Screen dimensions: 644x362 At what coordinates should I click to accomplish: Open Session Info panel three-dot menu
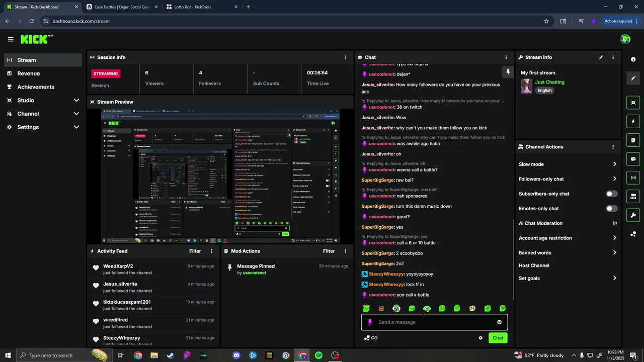[345, 57]
